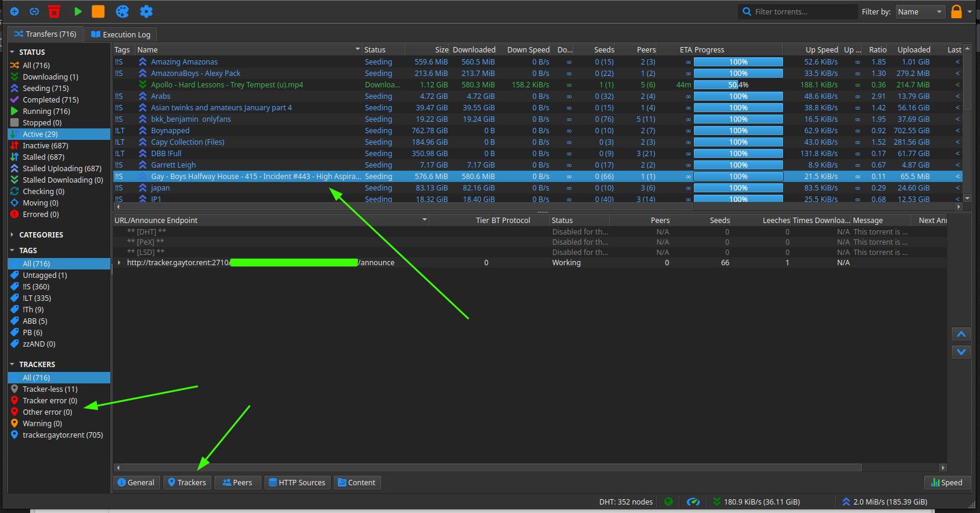This screenshot has width=980, height=513.
Task: Click the move tracker down arrow button
Action: tap(961, 352)
